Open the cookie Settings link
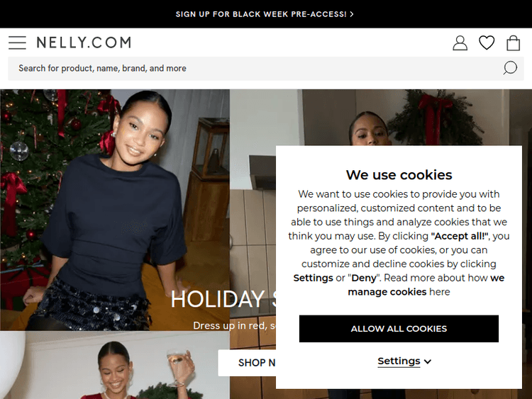The width and height of the screenshot is (532, 399). pyautogui.click(x=399, y=361)
